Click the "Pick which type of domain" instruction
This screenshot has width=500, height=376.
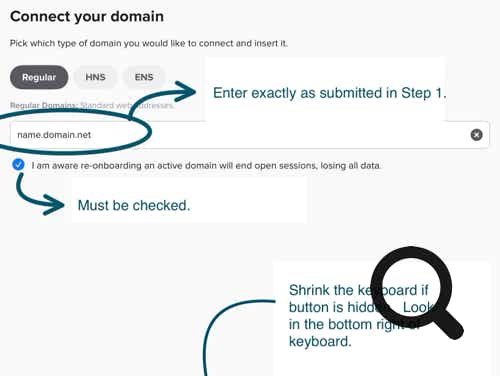149,43
